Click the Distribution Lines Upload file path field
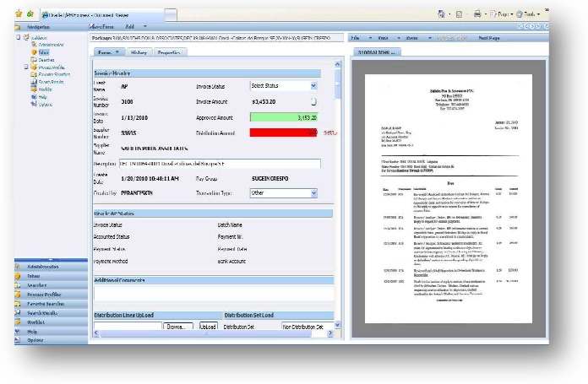The width and height of the screenshot is (588, 384). (x=128, y=327)
